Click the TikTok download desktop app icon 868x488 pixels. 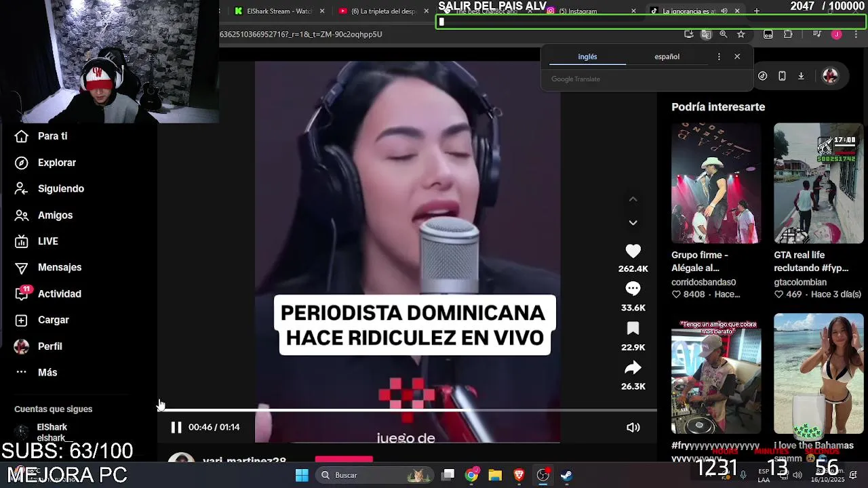(801, 76)
